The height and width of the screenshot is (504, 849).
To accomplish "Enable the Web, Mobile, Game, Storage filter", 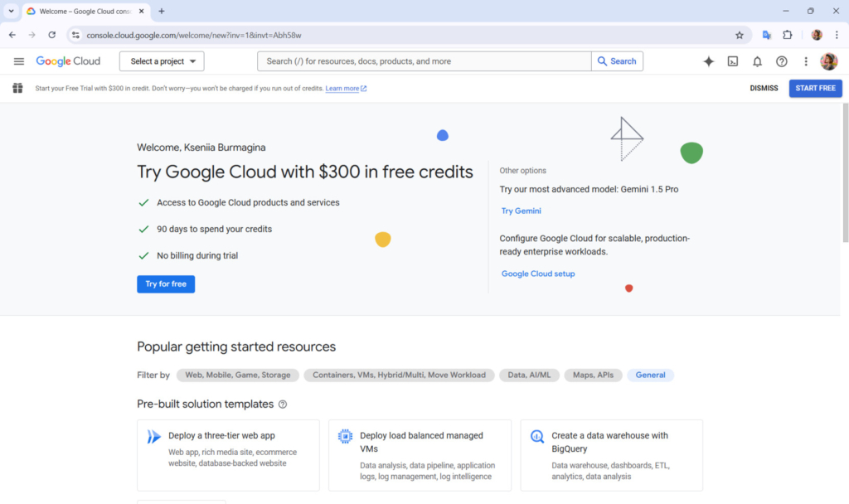I will click(x=237, y=375).
